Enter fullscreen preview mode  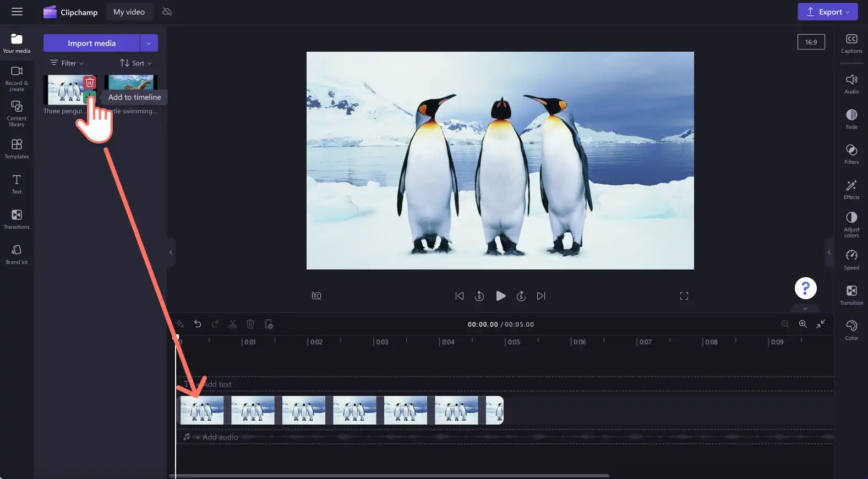pyautogui.click(x=684, y=296)
